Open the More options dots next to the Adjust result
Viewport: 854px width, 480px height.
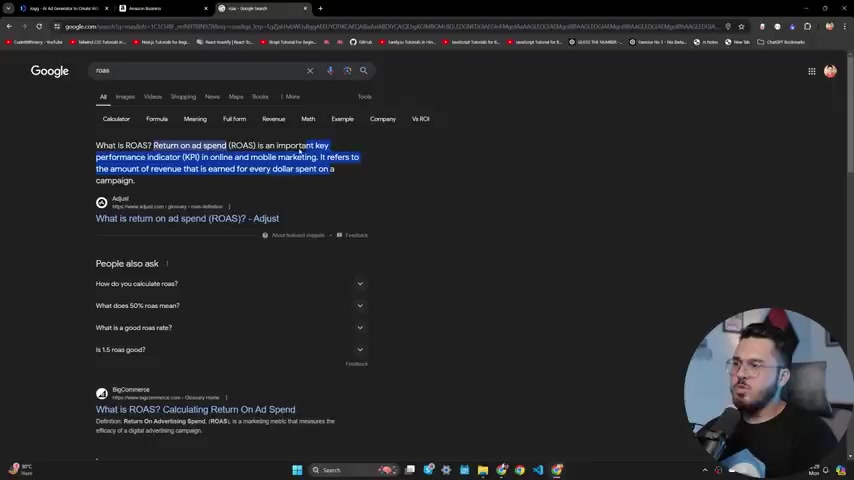point(229,206)
